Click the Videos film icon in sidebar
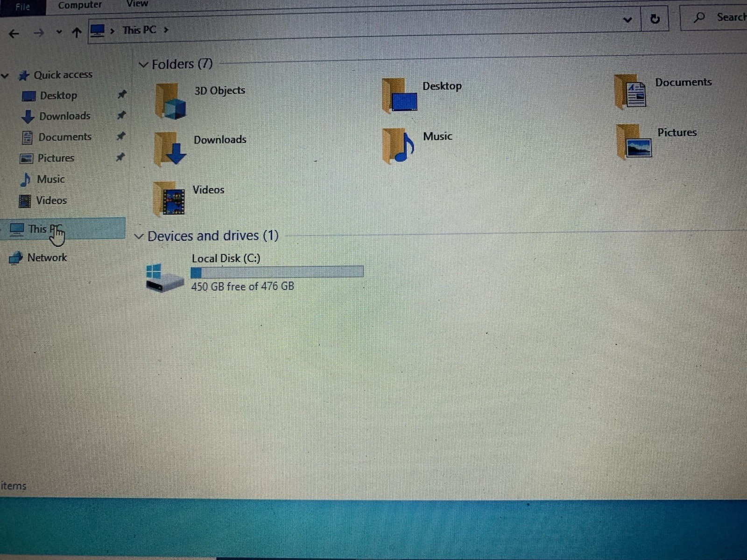The width and height of the screenshot is (747, 560). [x=25, y=201]
